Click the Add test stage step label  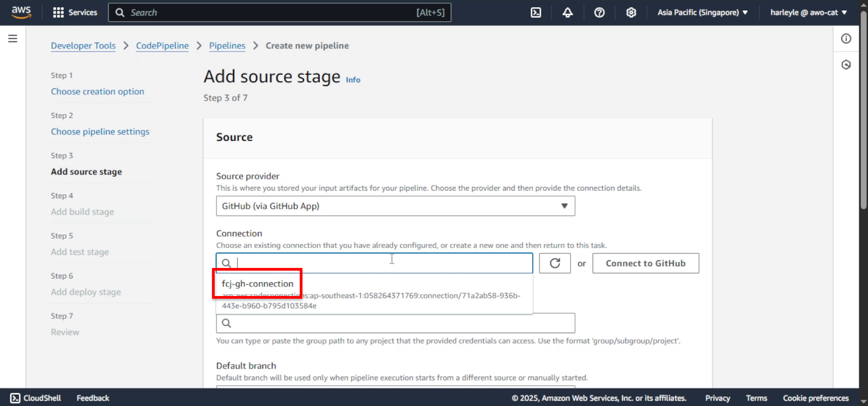pyautogui.click(x=80, y=252)
